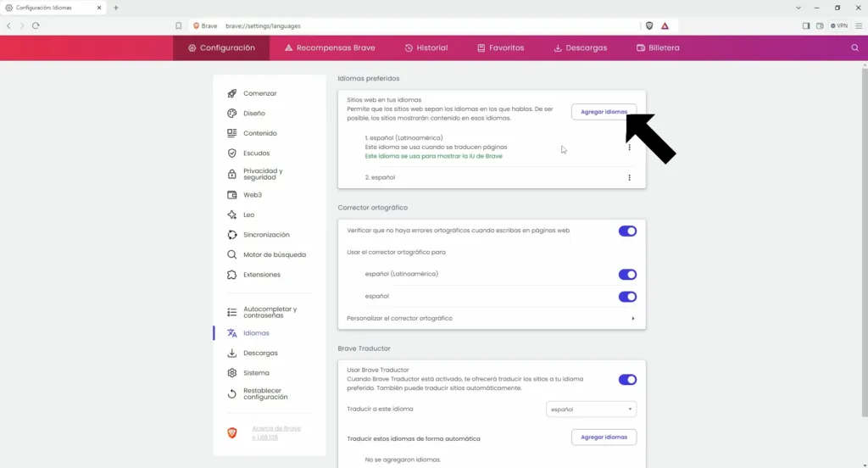
Task: Click the address bar URL field
Action: click(x=415, y=26)
